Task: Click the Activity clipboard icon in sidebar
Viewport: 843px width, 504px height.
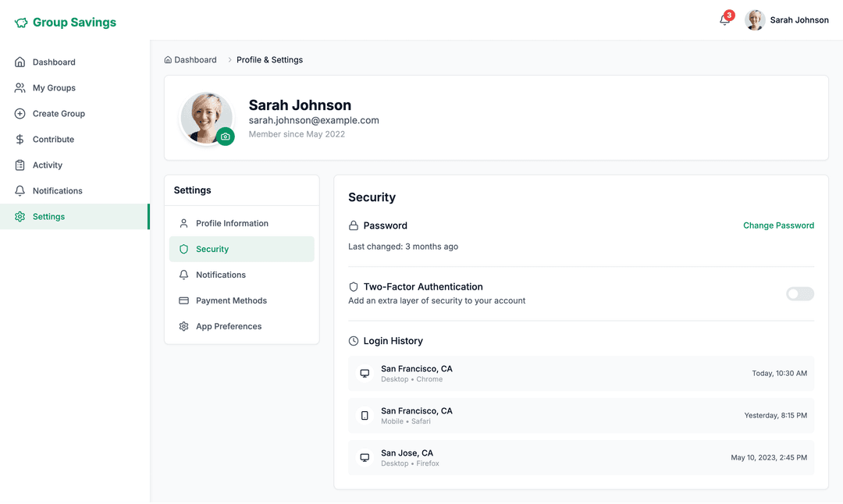Action: (x=20, y=165)
